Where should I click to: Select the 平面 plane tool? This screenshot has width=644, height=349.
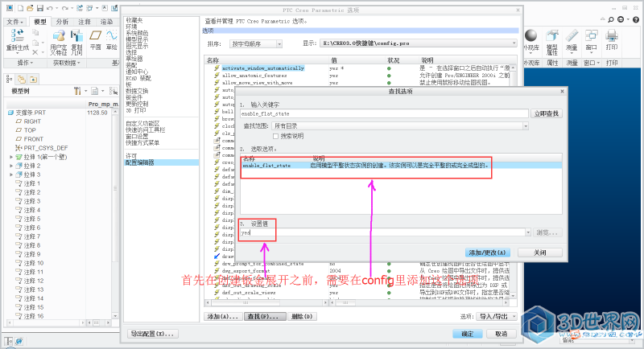tap(95, 35)
